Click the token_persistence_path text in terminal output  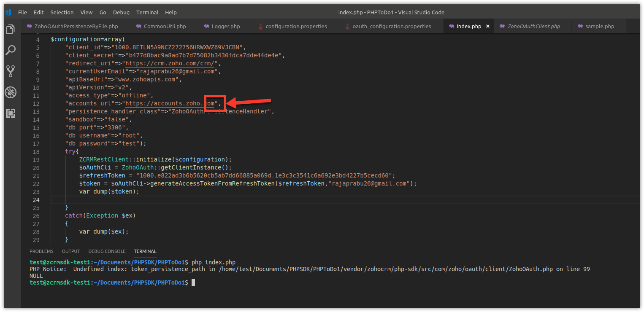[168, 269]
